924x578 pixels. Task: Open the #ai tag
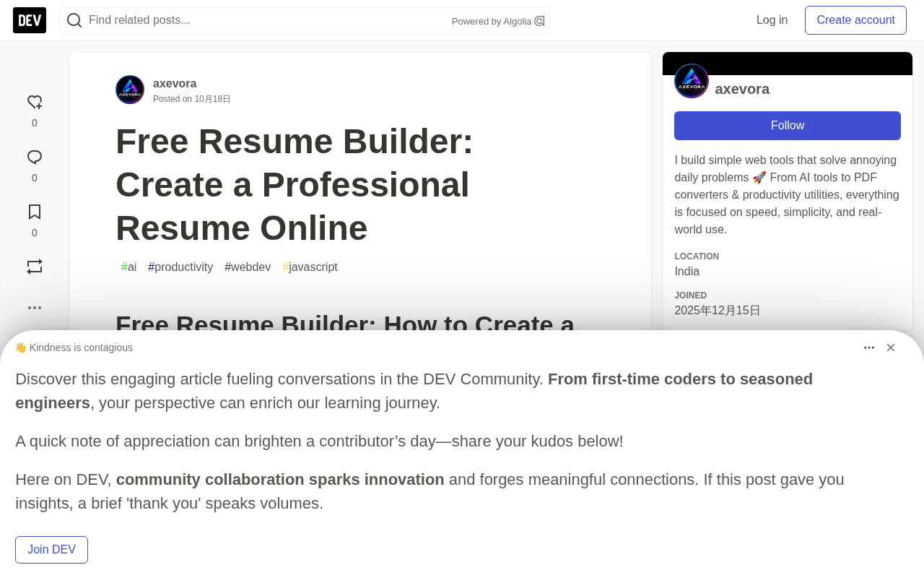pyautogui.click(x=129, y=267)
